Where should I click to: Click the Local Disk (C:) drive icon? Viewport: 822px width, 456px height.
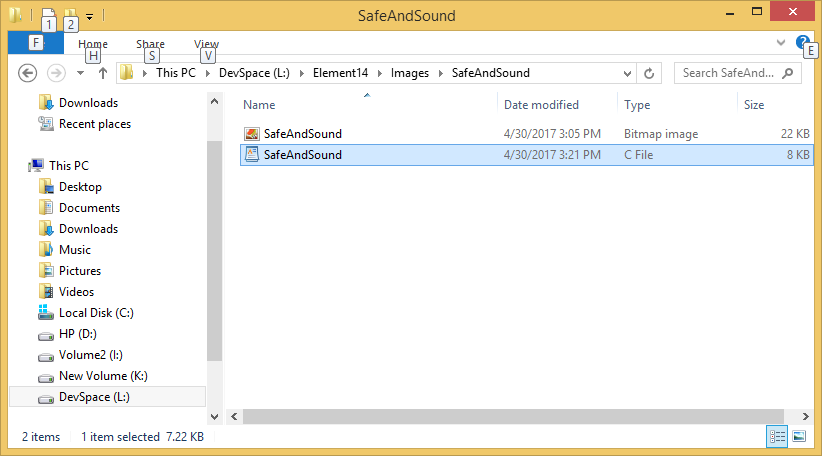tap(45, 313)
